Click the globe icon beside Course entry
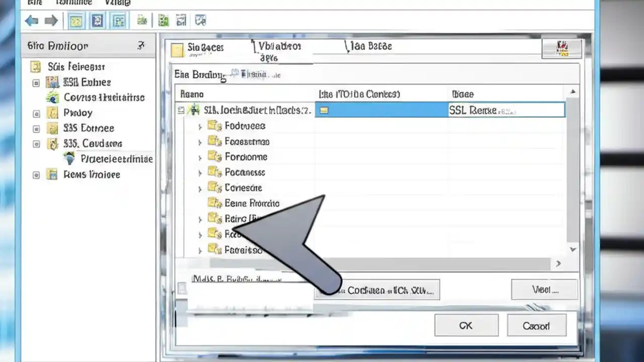The image size is (644, 362). (x=53, y=98)
